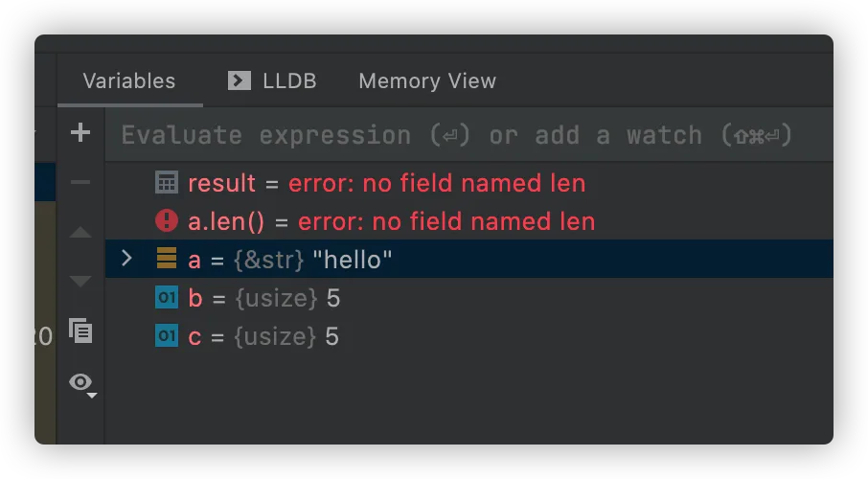Click the remove watch minus icon

click(x=80, y=182)
